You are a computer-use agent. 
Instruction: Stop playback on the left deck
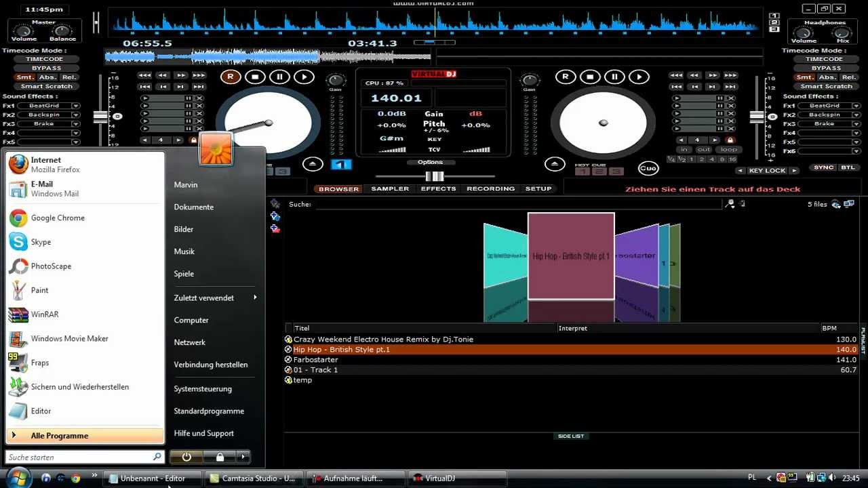click(x=255, y=77)
